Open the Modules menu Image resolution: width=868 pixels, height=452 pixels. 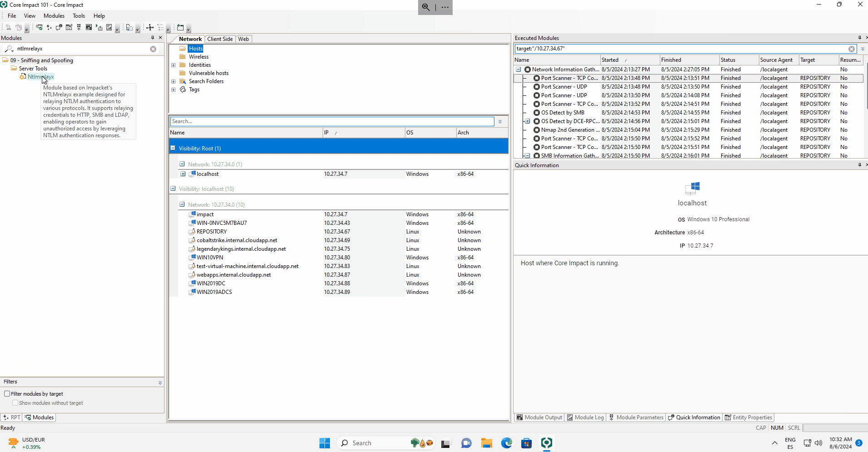(54, 16)
